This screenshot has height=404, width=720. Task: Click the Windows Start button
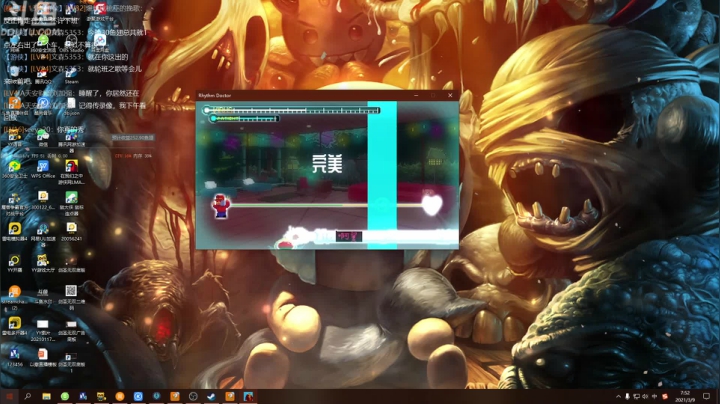[9, 396]
